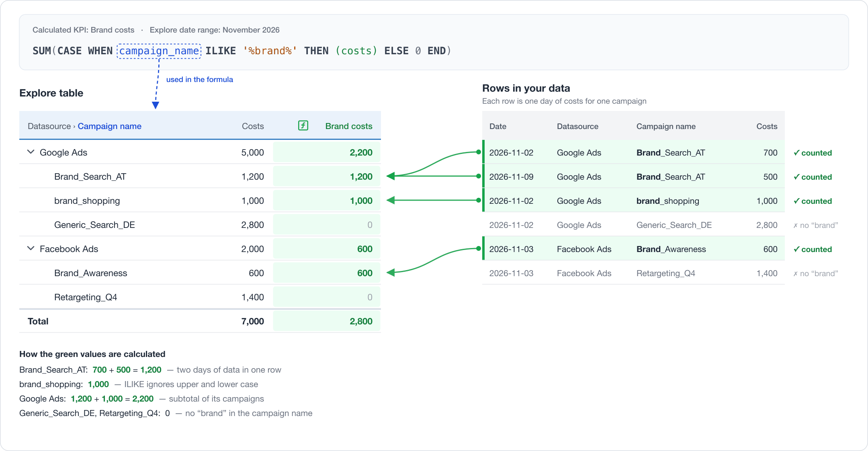This screenshot has height=451, width=868.
Task: Click campaign_name token in the formula
Action: click(159, 51)
